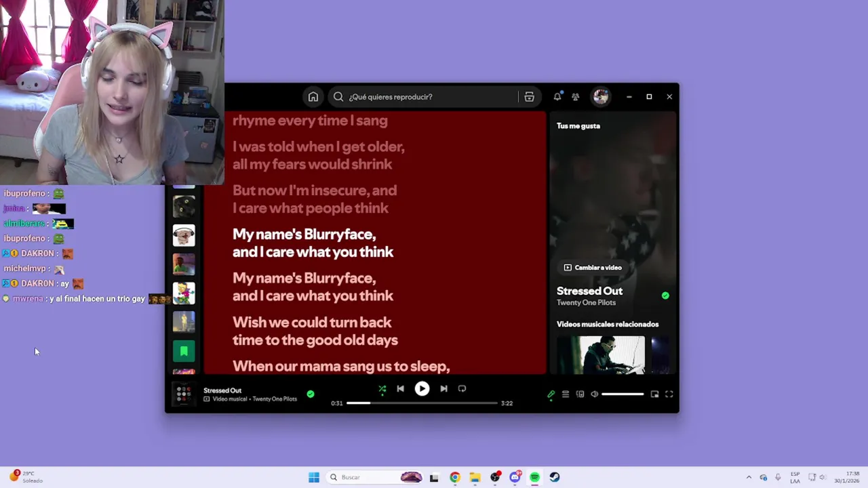Open the system tray volume icon
Image resolution: width=868 pixels, height=488 pixels.
tap(824, 477)
